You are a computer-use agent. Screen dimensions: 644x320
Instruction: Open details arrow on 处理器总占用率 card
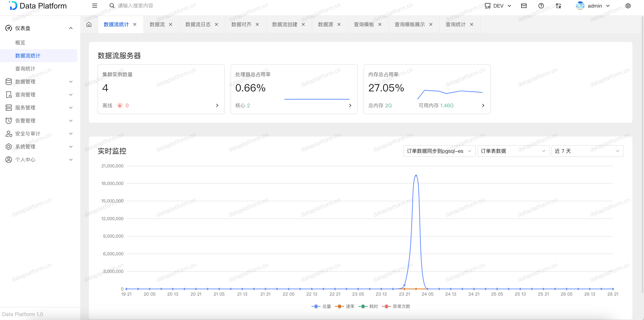(x=350, y=105)
